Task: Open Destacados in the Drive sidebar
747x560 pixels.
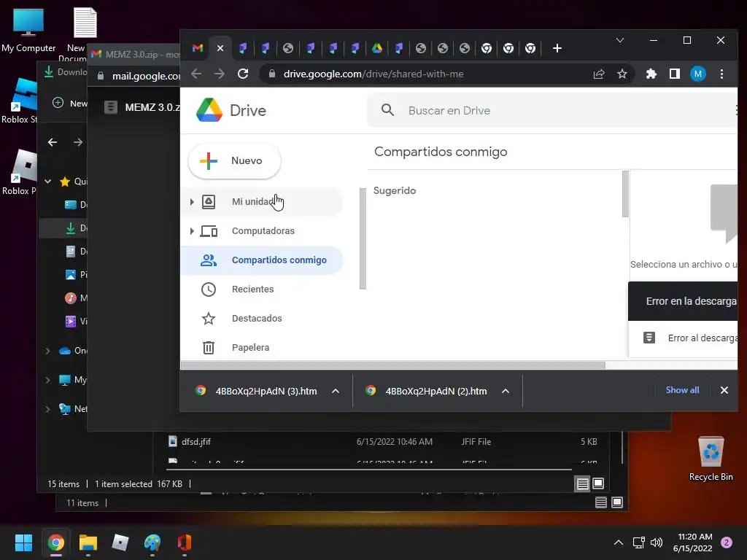Action: click(x=262, y=318)
